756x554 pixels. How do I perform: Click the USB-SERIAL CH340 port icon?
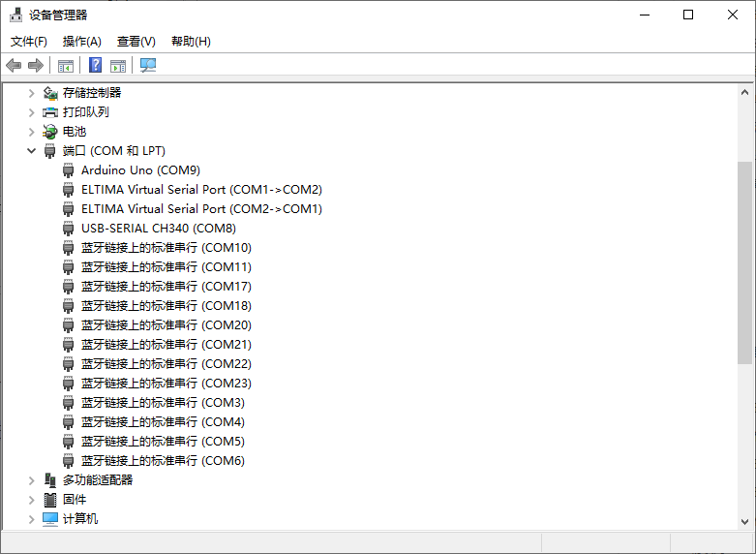69,229
